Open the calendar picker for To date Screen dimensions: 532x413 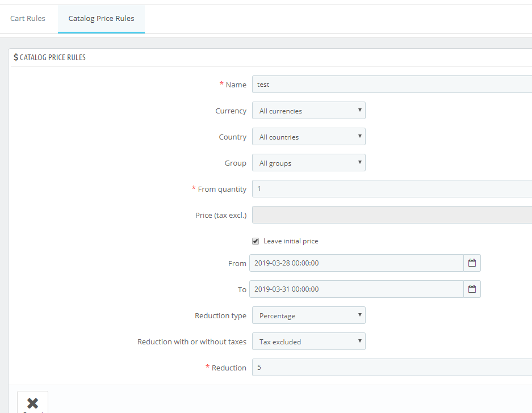[x=472, y=289]
